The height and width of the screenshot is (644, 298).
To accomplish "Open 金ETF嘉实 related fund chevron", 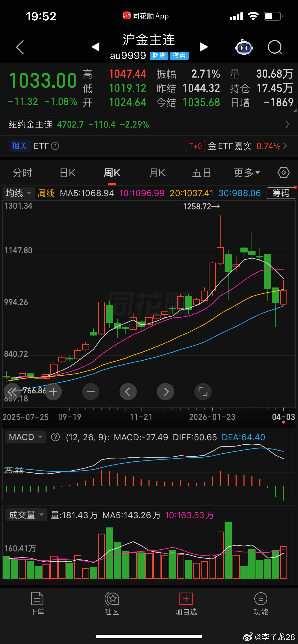I will tap(285, 146).
